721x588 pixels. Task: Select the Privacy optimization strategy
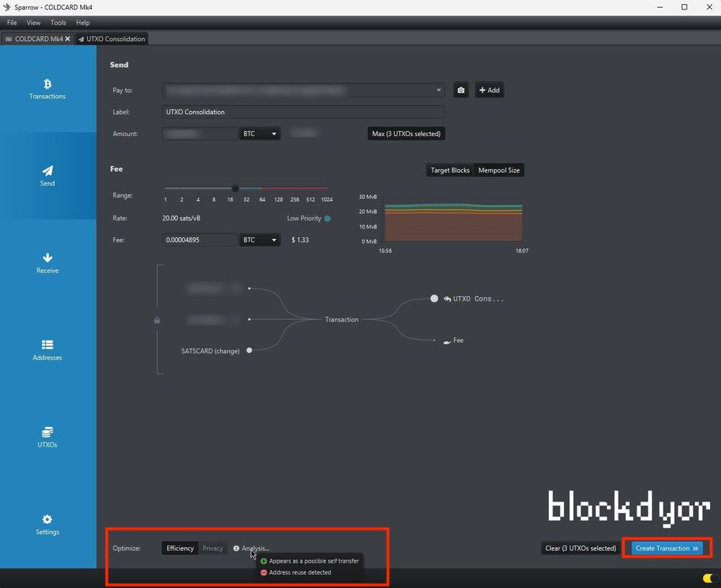[213, 548]
